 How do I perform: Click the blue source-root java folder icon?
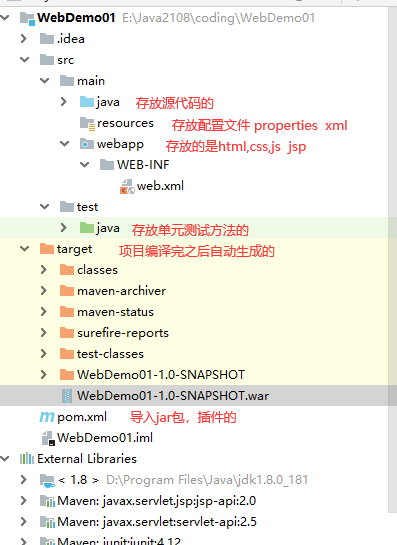(87, 102)
